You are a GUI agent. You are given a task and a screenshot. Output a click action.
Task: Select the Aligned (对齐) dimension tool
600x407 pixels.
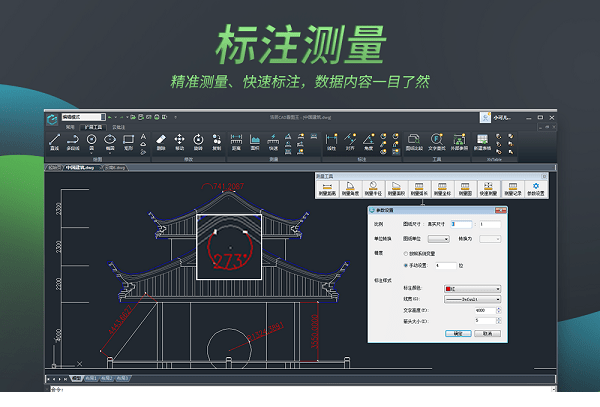pyautogui.click(x=350, y=142)
